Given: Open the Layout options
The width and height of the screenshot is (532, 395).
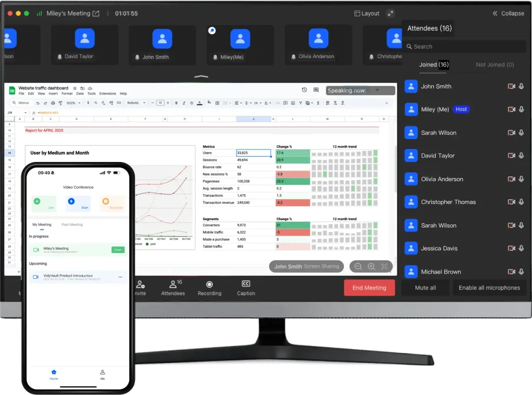Looking at the screenshot, I should [x=366, y=13].
